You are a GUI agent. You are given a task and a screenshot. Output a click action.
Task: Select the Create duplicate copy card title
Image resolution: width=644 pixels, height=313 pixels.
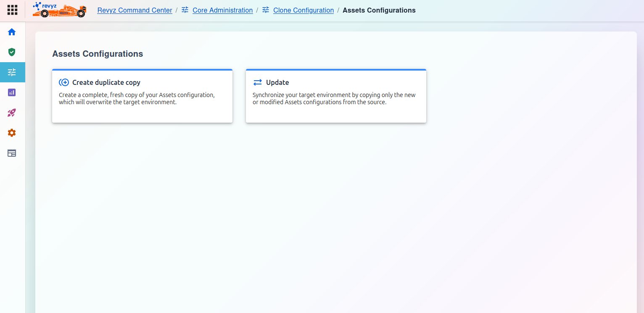(106, 82)
